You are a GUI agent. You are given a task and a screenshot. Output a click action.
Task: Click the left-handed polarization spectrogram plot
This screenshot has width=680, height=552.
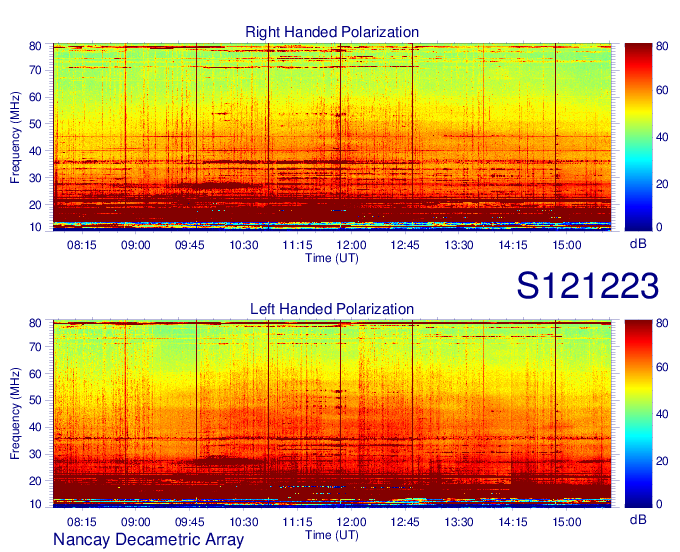[332, 414]
